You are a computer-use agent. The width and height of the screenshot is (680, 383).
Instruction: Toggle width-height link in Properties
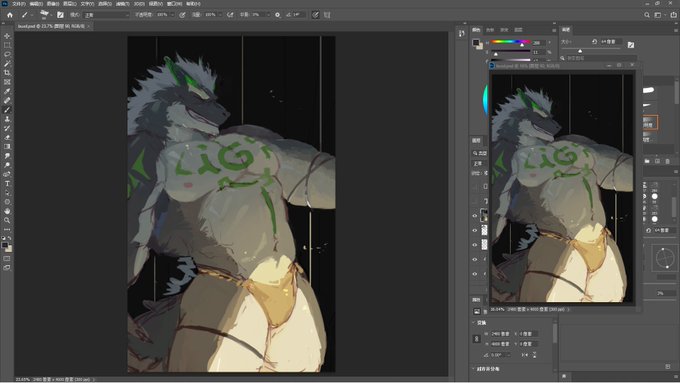click(476, 339)
